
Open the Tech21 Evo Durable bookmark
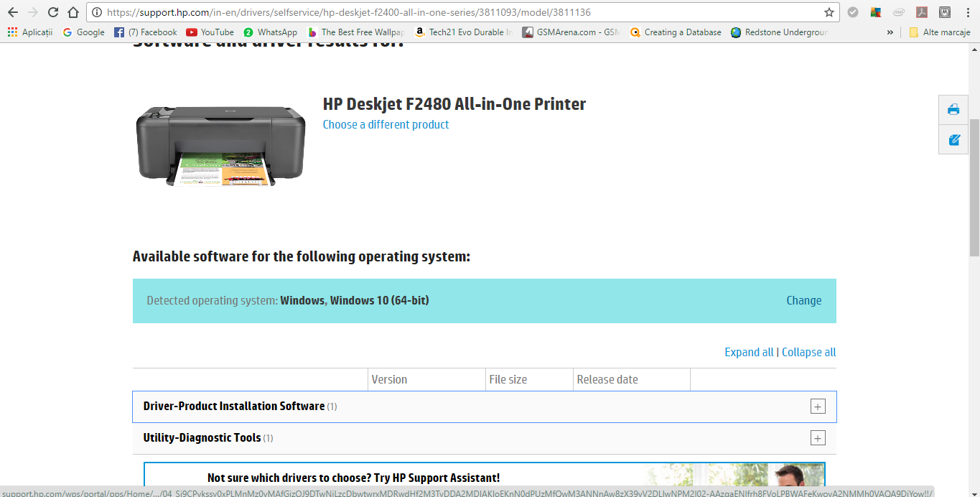464,32
